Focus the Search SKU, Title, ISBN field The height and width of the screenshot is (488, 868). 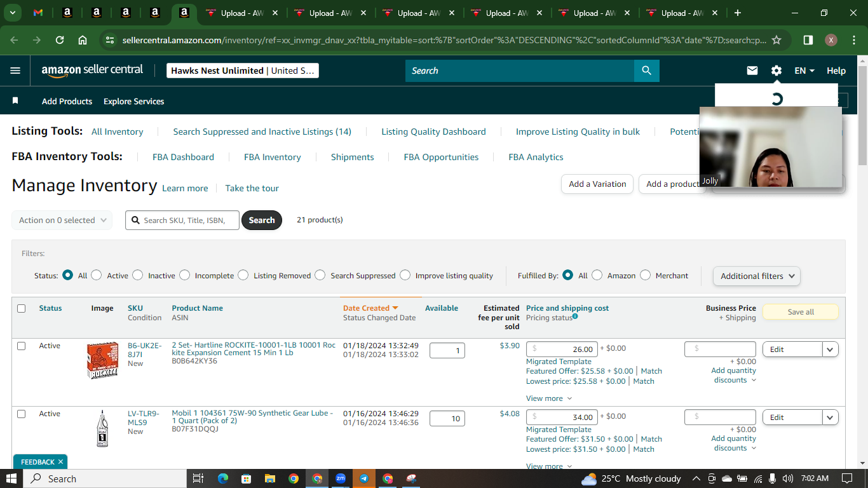click(x=182, y=220)
